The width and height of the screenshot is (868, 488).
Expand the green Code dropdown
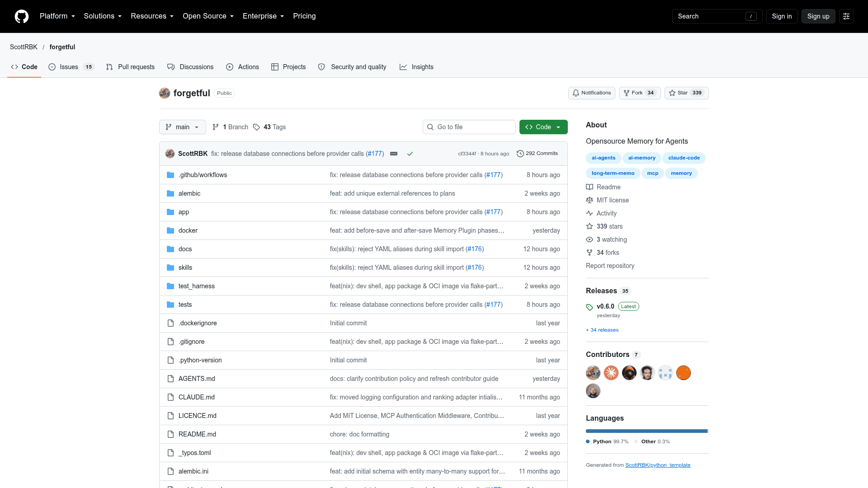543,127
